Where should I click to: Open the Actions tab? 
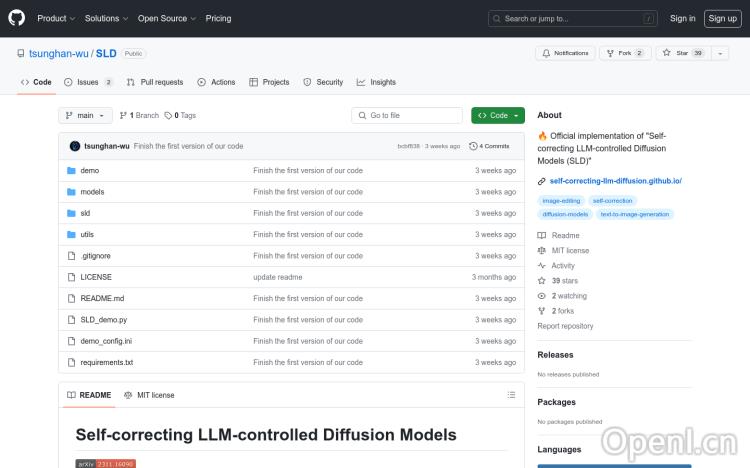[216, 82]
